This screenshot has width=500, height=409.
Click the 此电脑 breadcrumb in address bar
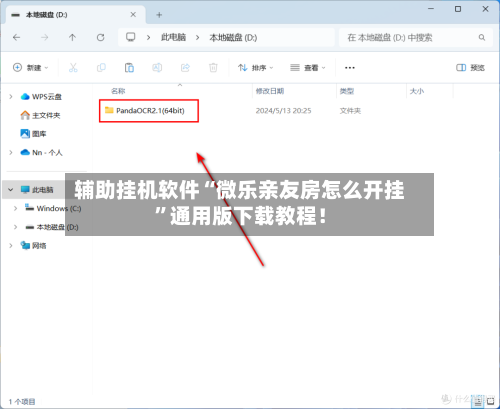coord(173,37)
